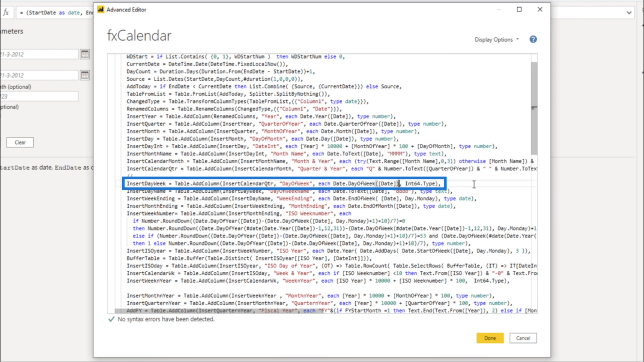Screen dimensions: 644x362
Task: Click the fx formula icon
Action: point(6,12)
